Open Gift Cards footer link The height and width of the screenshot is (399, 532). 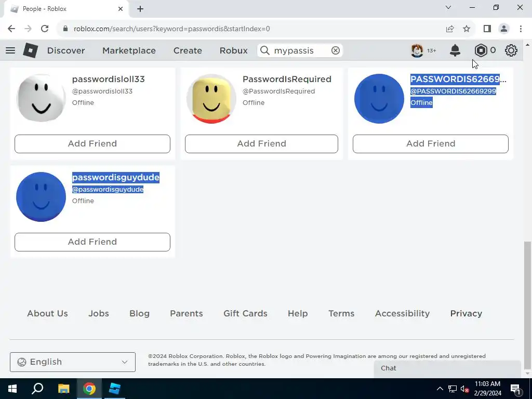pos(245,313)
